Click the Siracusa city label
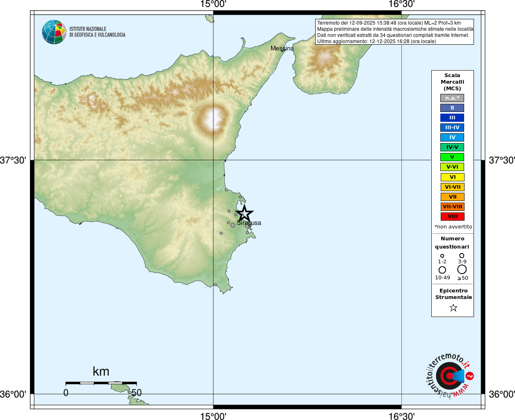515x420 pixels. [249, 223]
